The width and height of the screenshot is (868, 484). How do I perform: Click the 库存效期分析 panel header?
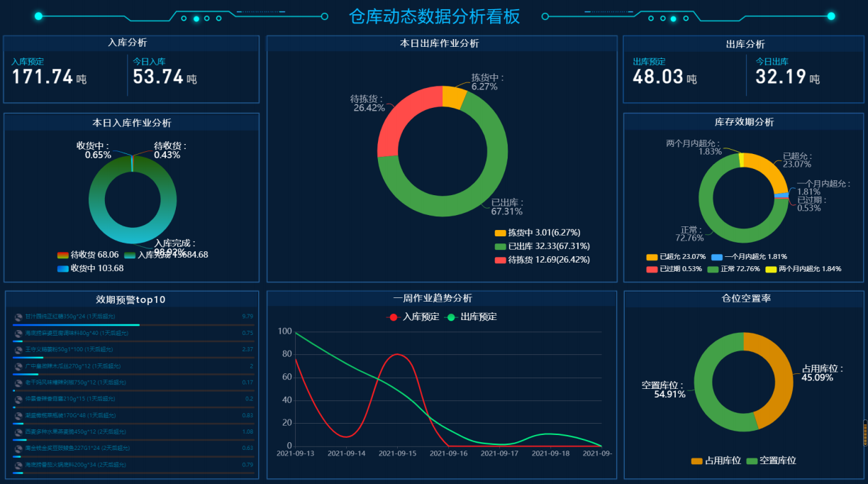pos(745,122)
